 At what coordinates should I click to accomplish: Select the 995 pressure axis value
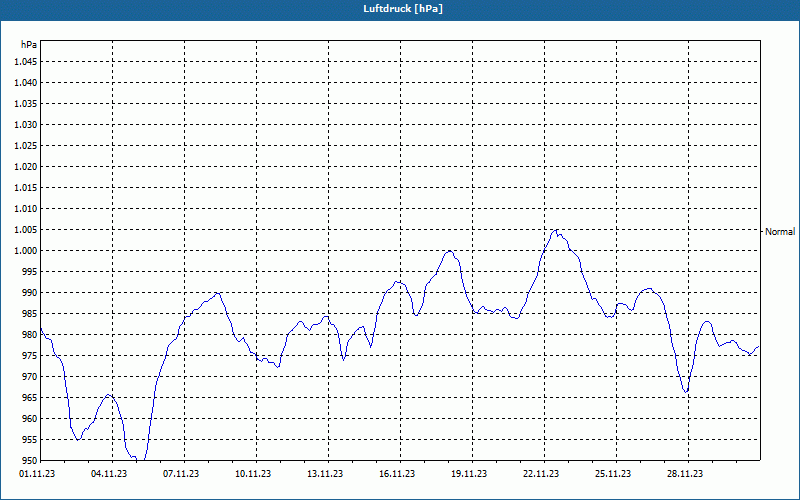click(x=31, y=271)
